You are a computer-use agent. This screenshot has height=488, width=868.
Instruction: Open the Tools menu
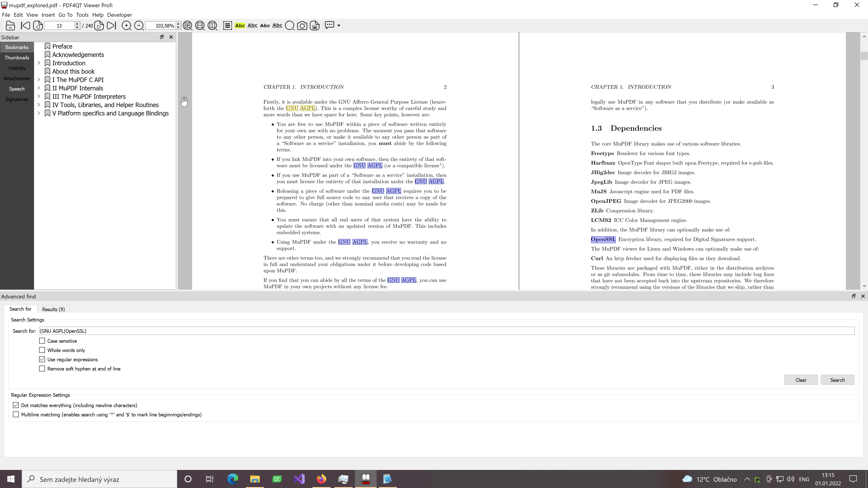coord(82,15)
